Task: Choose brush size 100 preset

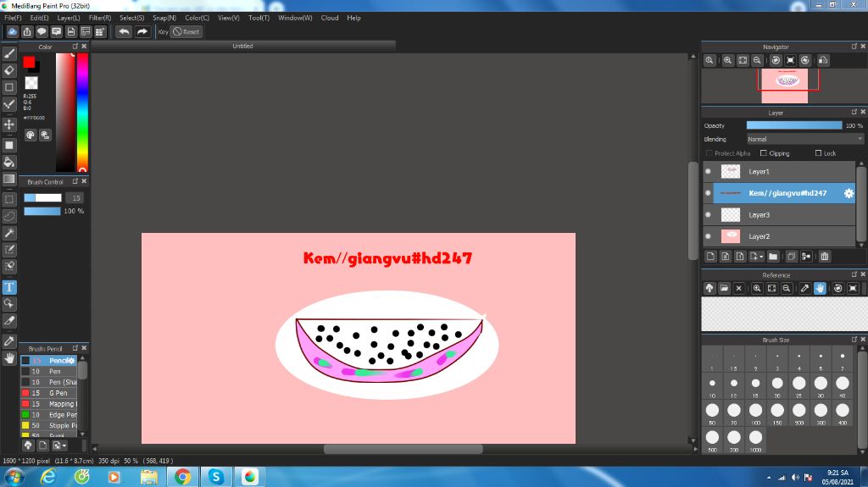Action: pos(755,410)
